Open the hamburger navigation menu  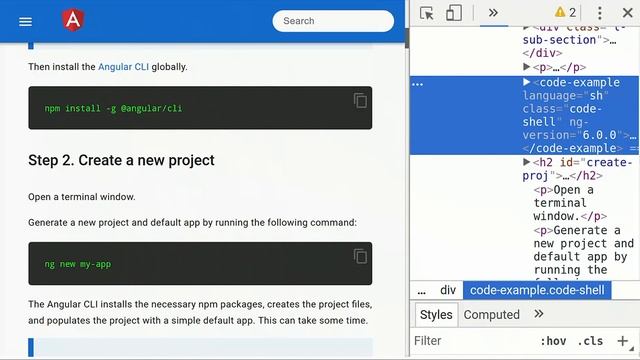[25, 21]
